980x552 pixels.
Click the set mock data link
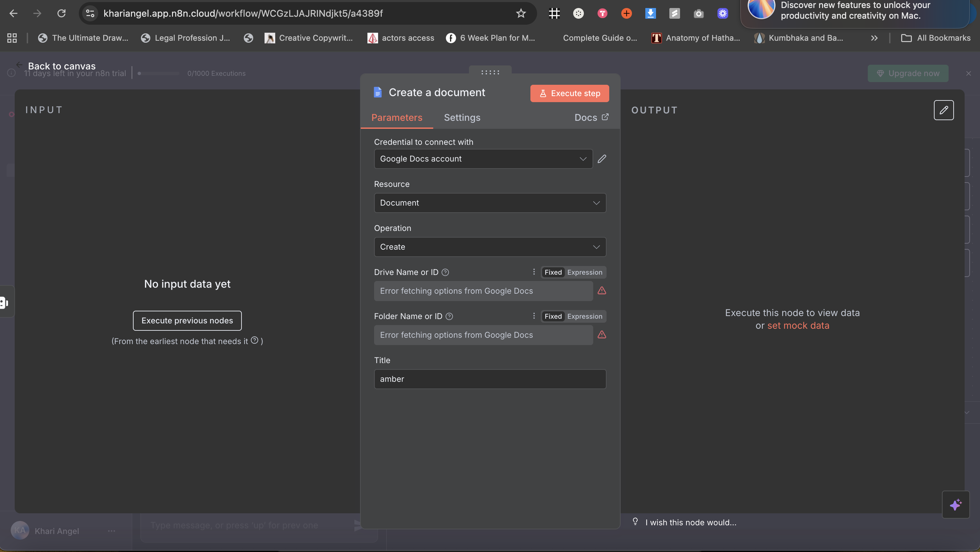click(798, 326)
